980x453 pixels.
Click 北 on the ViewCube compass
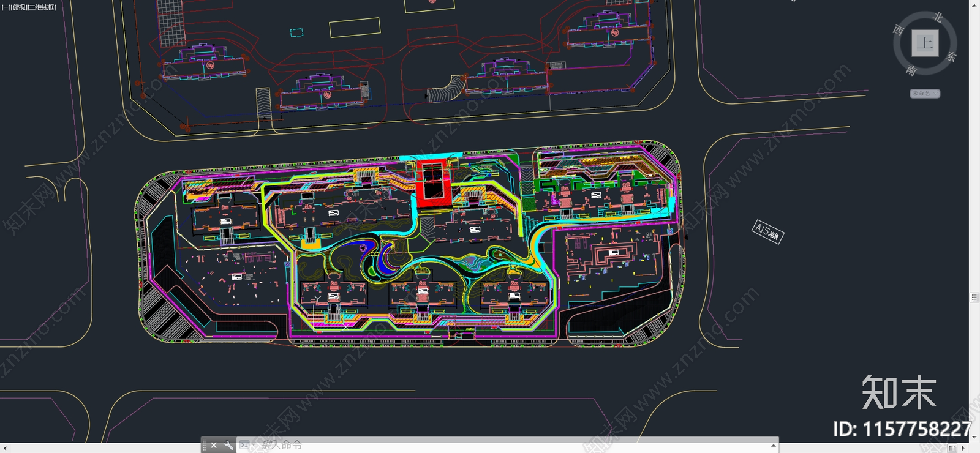(938, 17)
